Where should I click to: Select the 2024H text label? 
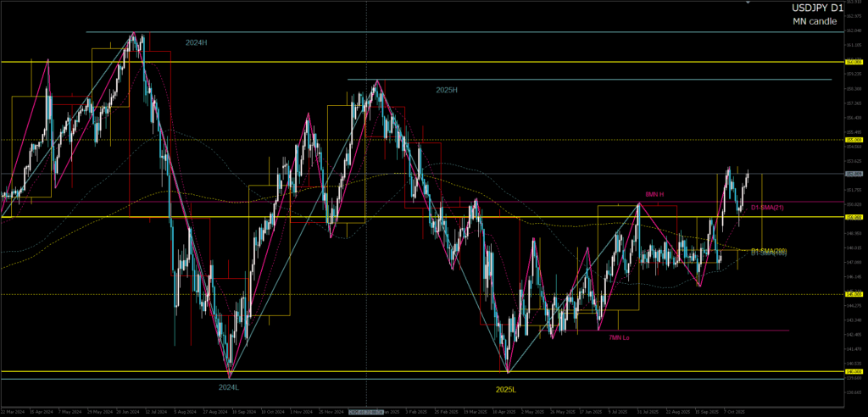pos(196,42)
